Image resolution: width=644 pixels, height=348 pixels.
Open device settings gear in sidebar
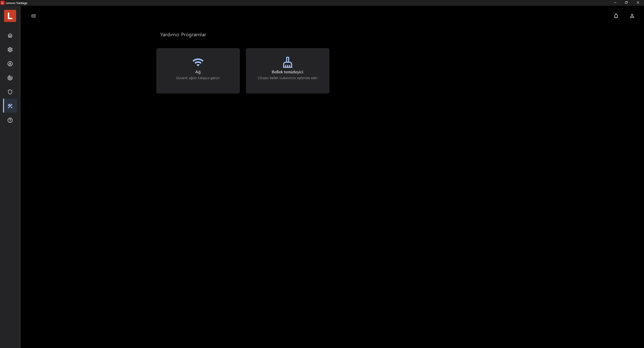[x=10, y=50]
